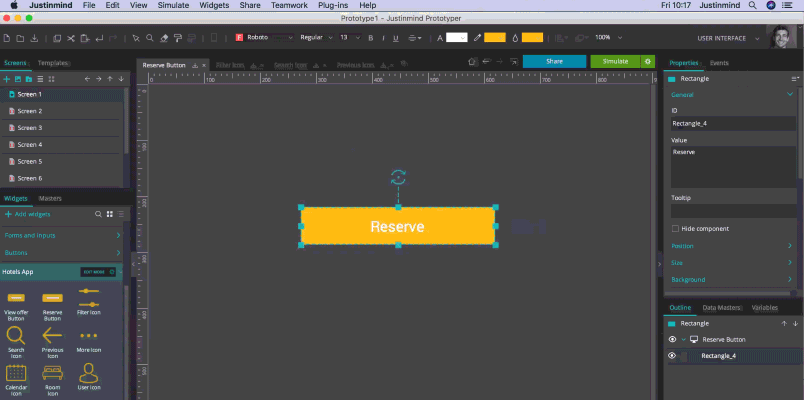804x400 pixels.
Task: Click the canvas Home icon
Action: [473, 62]
